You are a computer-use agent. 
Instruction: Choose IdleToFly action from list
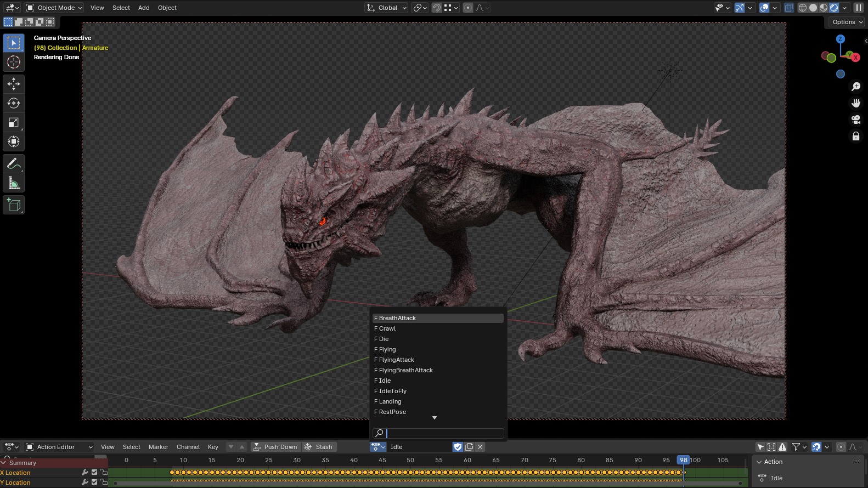click(438, 391)
